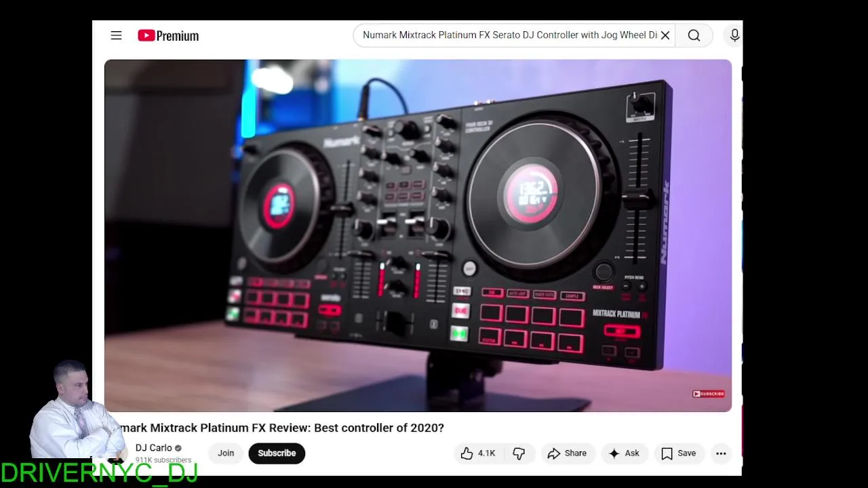868x488 pixels.
Task: Open the Ask AI button
Action: click(625, 453)
